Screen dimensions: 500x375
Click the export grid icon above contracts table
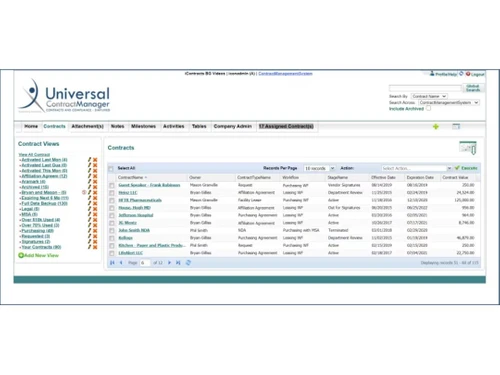click(x=468, y=147)
